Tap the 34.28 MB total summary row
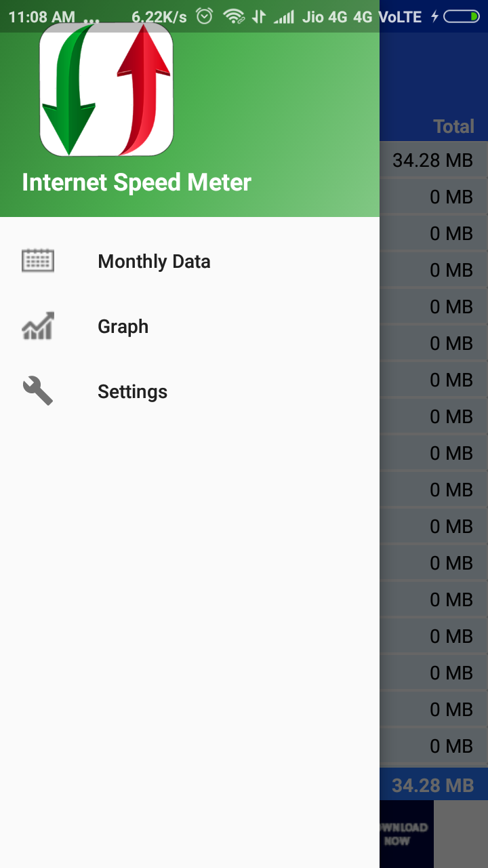Viewport: 488px width, 868px height. [x=432, y=784]
